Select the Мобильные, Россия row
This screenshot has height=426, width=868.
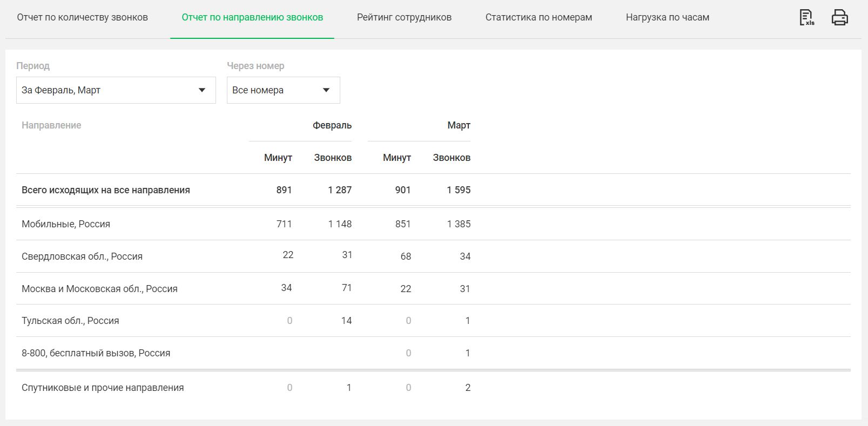point(66,224)
